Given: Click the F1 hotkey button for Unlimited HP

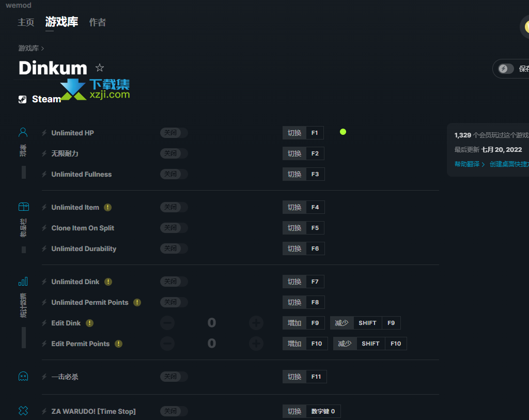Looking at the screenshot, I should tap(303, 133).
